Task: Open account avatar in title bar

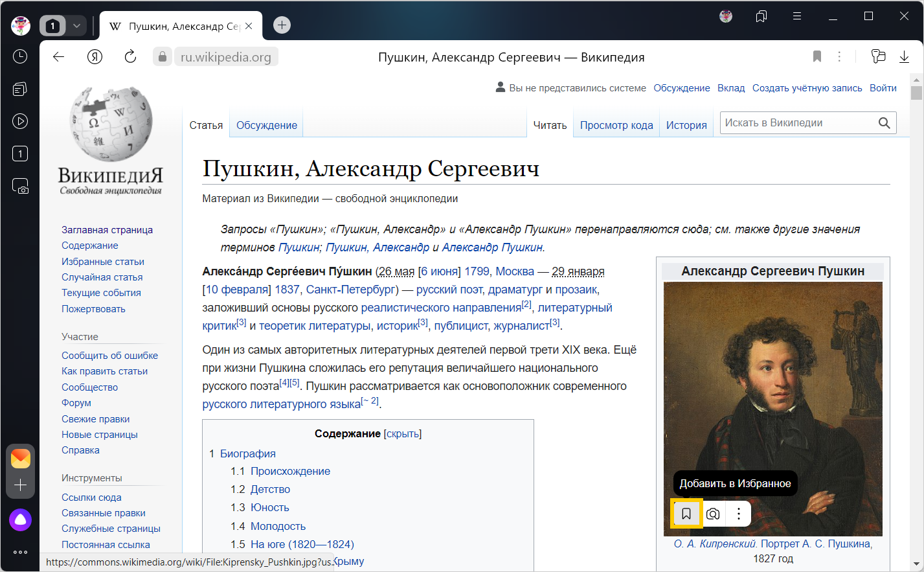Action: [726, 16]
